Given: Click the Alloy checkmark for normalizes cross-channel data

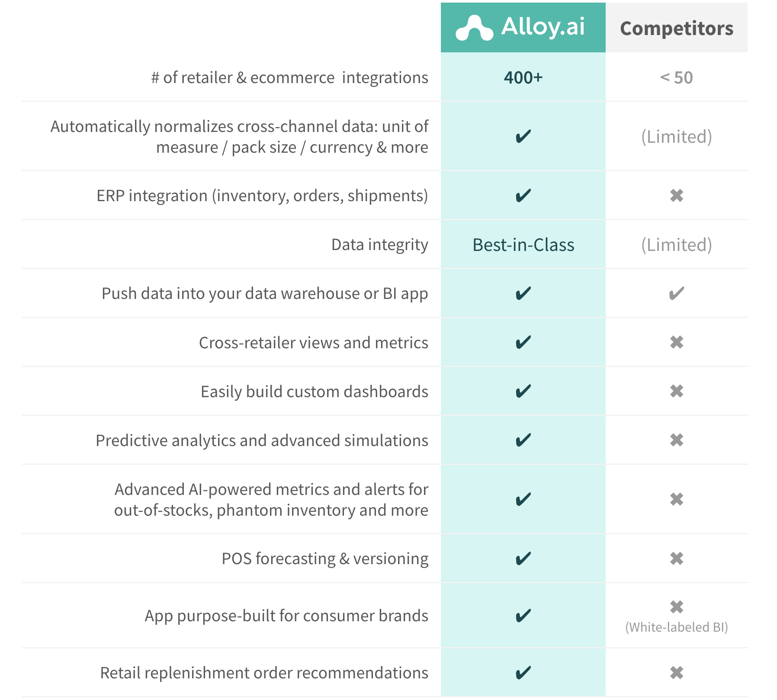Looking at the screenshot, I should pyautogui.click(x=523, y=136).
